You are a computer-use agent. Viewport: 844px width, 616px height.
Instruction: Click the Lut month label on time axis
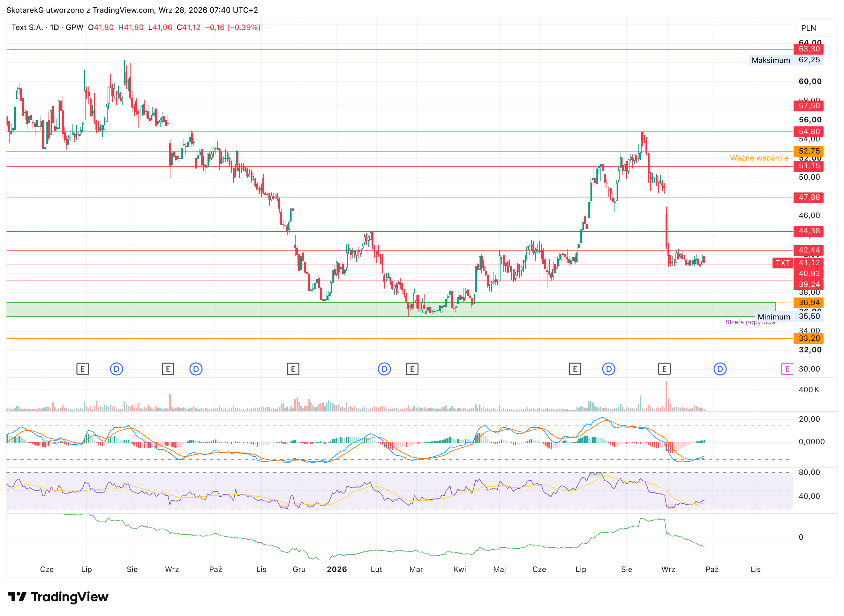click(376, 569)
